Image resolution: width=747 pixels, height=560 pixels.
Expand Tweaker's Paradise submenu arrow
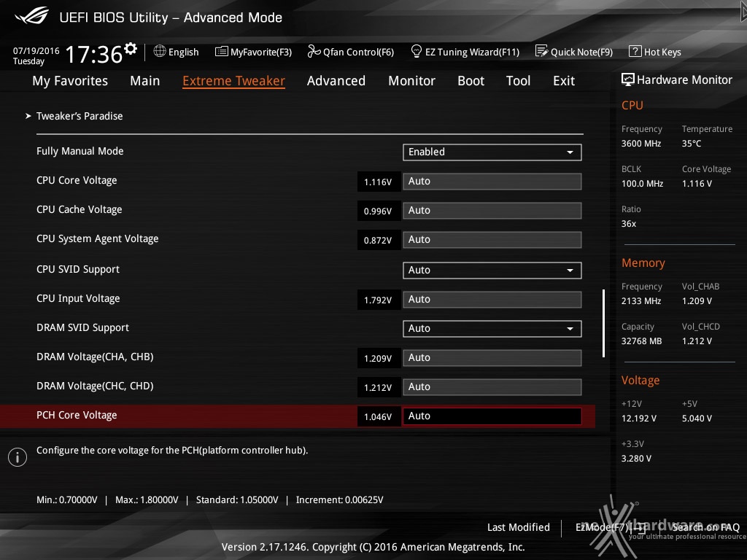click(x=28, y=116)
